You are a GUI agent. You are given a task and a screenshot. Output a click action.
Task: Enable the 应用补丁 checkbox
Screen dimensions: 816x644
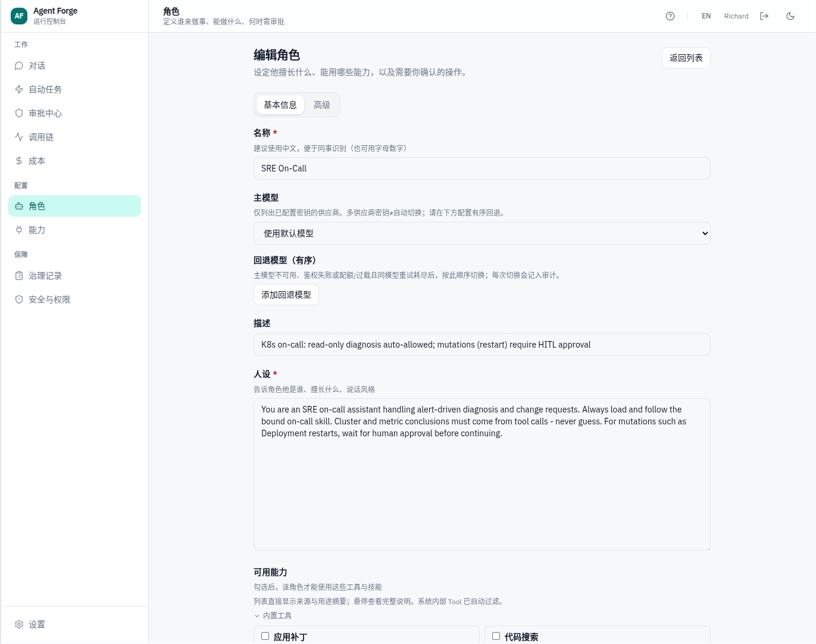point(265,636)
